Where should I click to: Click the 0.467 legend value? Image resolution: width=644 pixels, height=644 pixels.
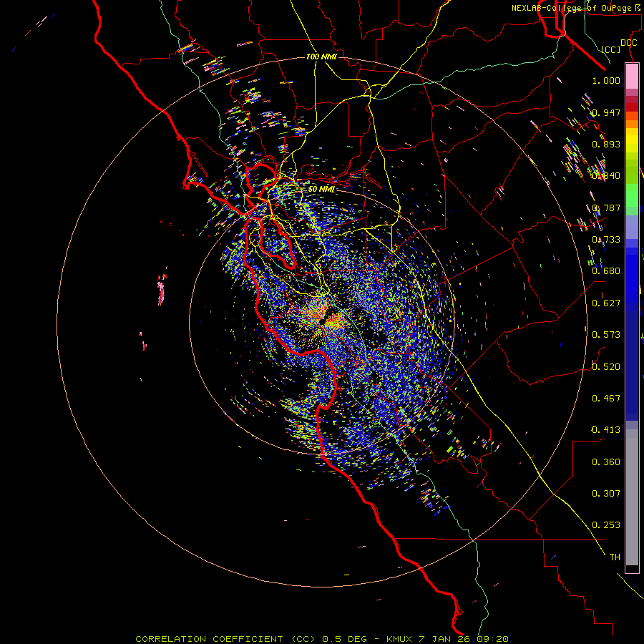coord(606,399)
